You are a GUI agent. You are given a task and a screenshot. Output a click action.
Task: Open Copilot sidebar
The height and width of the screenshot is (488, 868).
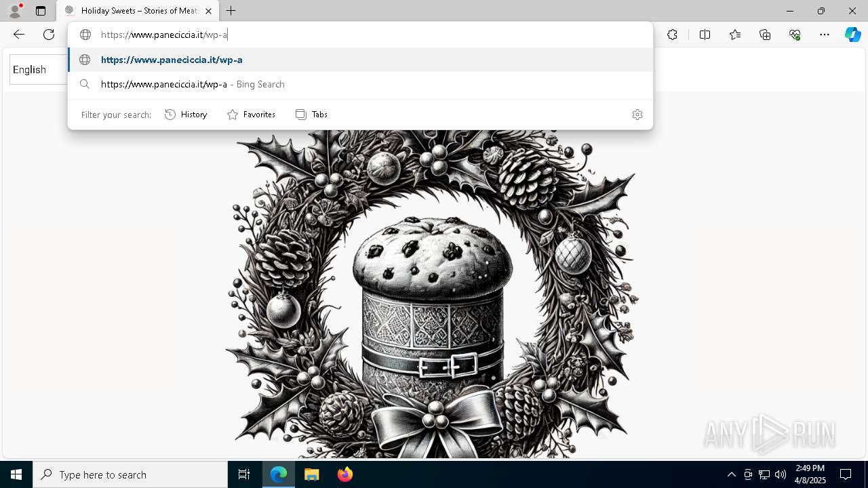(x=852, y=35)
